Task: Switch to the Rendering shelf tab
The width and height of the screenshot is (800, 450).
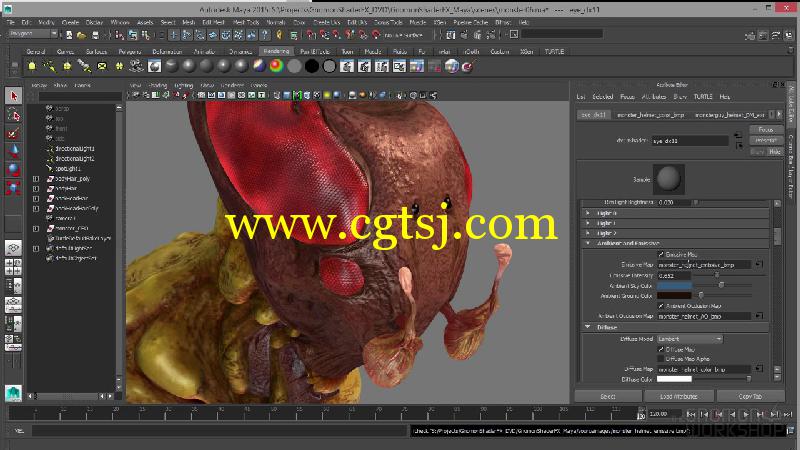Action: [x=277, y=51]
